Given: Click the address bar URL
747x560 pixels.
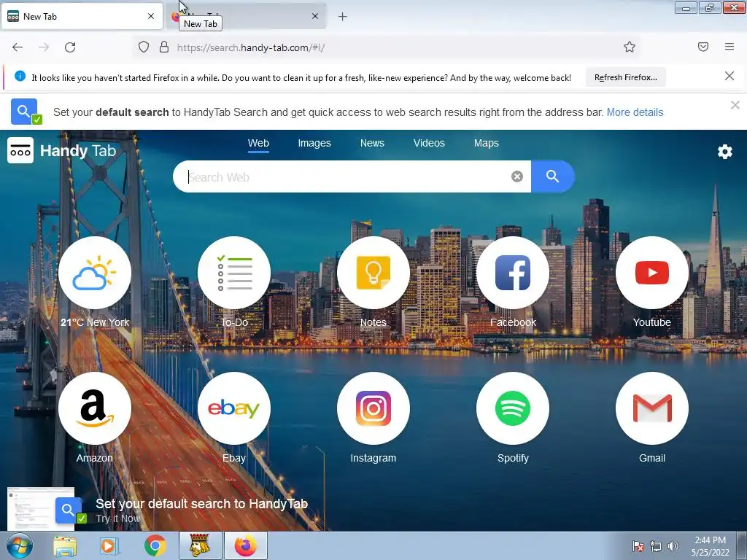Looking at the screenshot, I should tap(251, 47).
